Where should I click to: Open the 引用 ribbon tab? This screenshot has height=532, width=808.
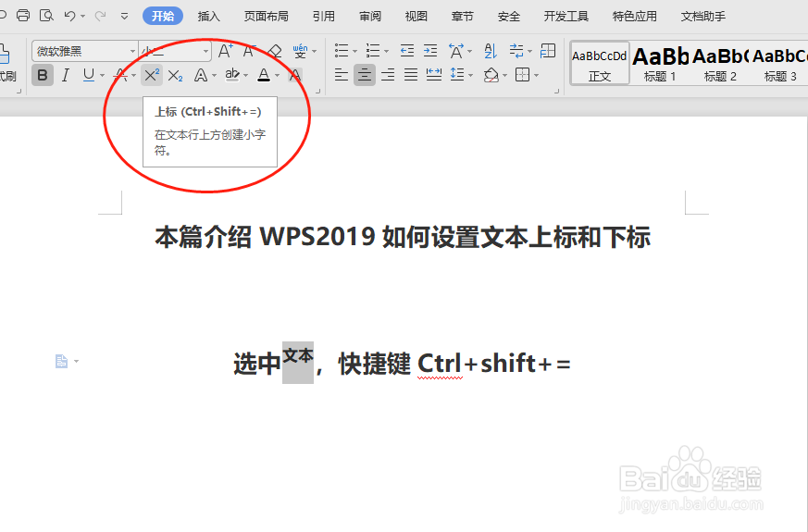(x=324, y=17)
